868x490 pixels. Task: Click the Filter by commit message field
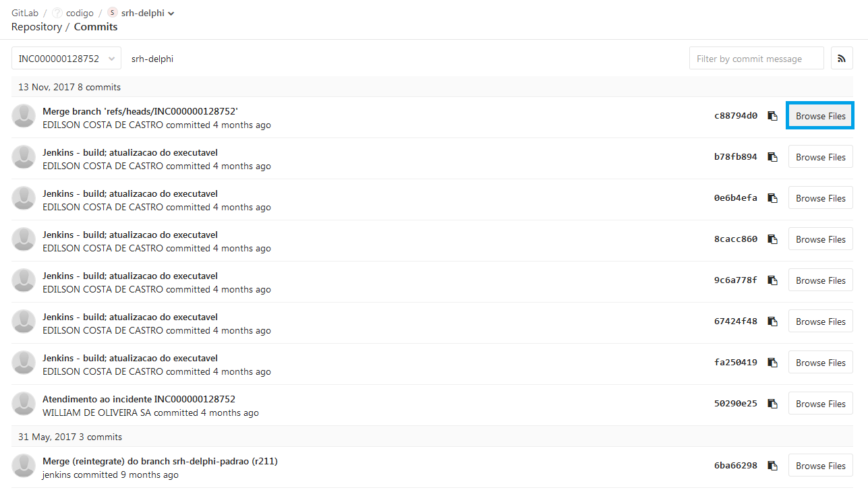pos(756,59)
